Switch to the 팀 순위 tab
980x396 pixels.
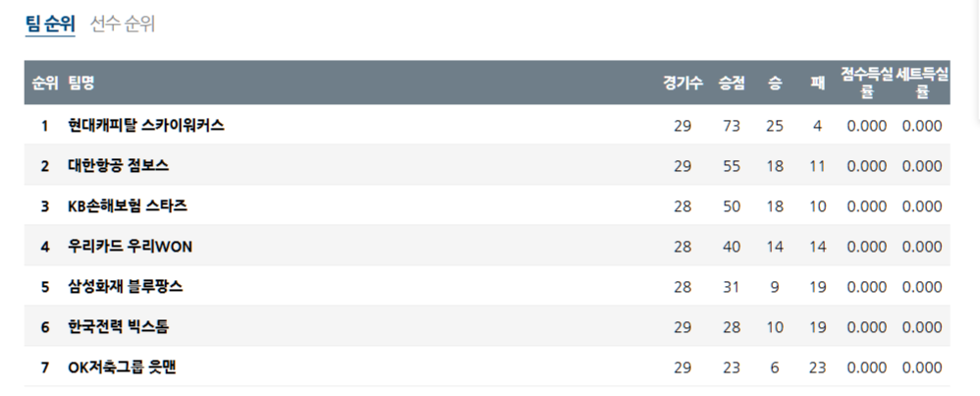click(50, 25)
